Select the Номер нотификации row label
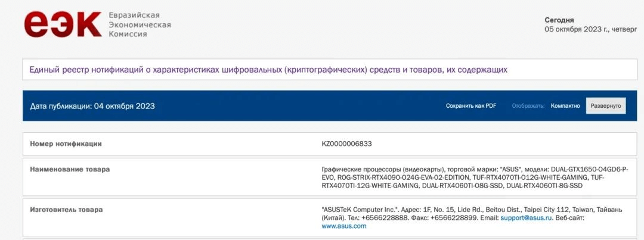 pos(66,144)
